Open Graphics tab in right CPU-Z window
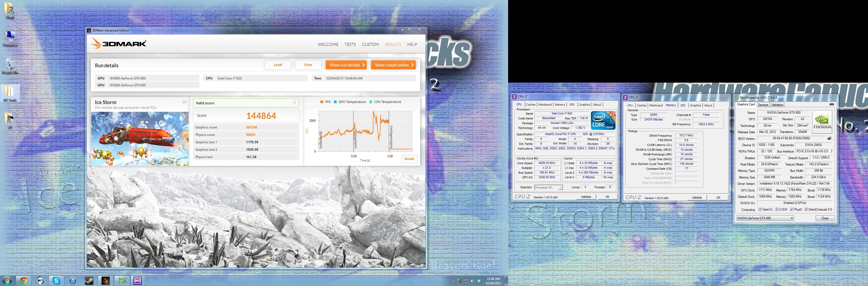Viewport: 868px width, 286px height. point(695,105)
